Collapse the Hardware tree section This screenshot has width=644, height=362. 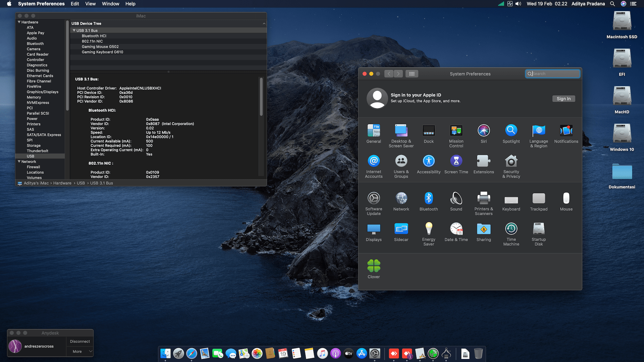tap(19, 22)
